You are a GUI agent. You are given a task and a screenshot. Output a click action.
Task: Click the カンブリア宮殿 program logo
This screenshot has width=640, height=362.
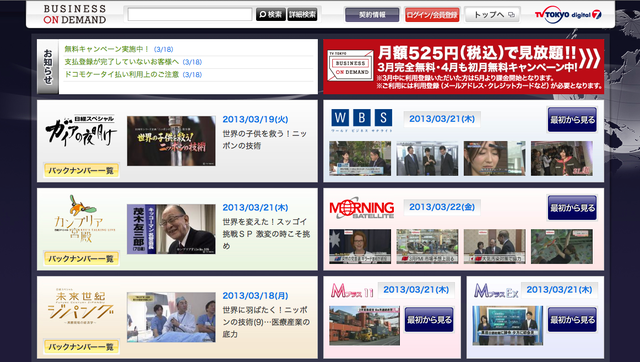[84, 219]
